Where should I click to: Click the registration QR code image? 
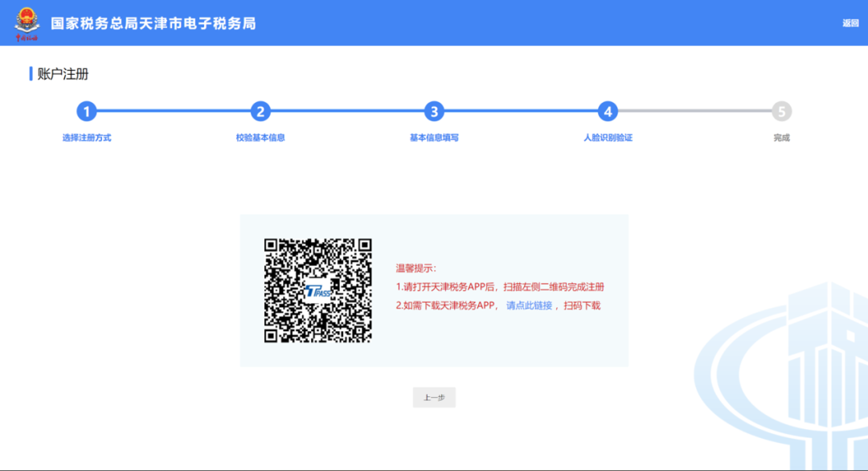coord(317,291)
